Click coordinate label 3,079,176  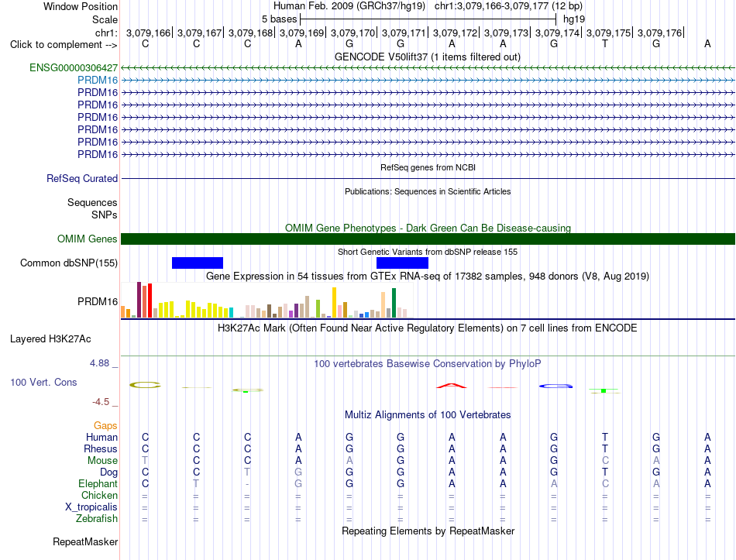(659, 33)
